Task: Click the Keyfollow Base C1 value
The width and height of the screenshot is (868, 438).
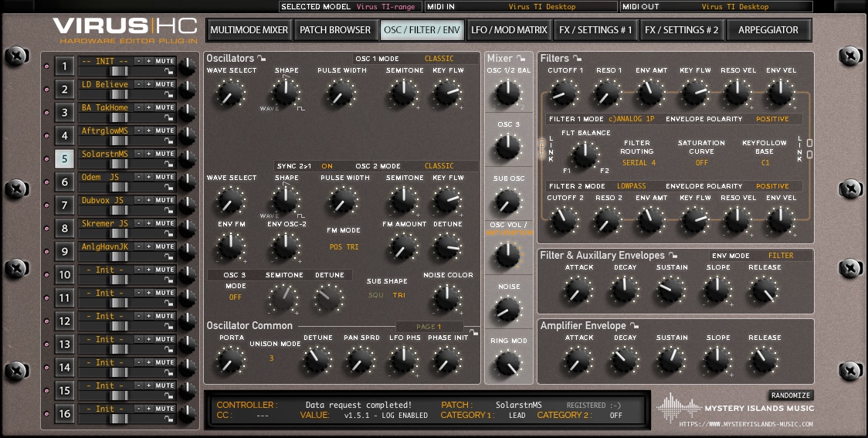Action: [765, 163]
